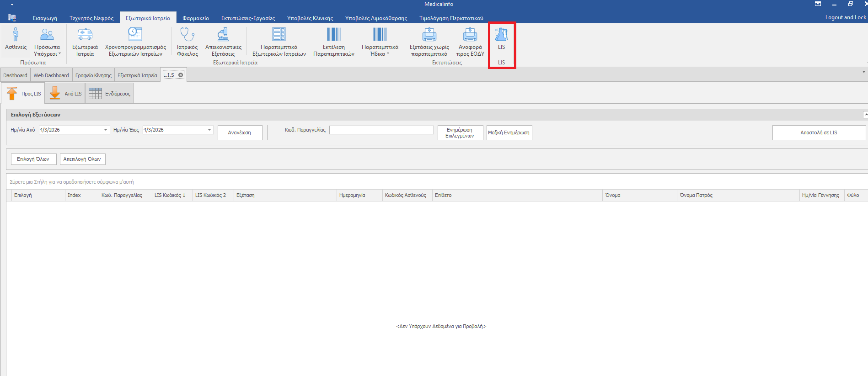
Task: Switch to the Από LIS tab
Action: 65,94
